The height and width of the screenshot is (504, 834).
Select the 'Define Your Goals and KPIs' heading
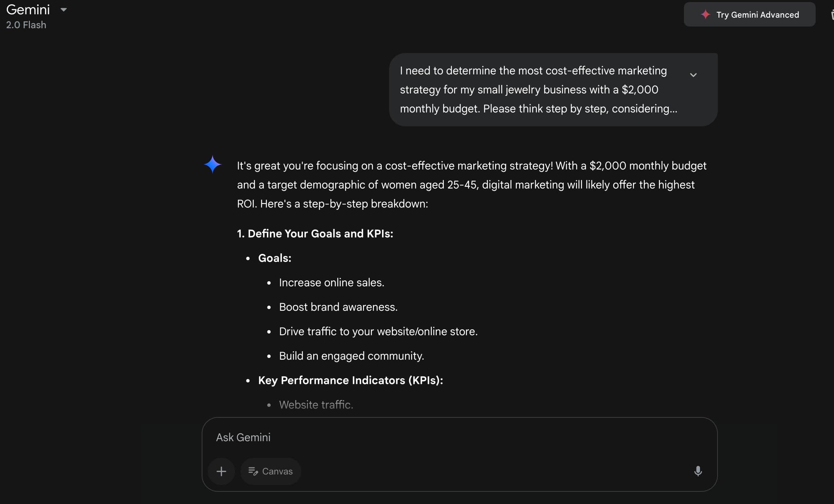(315, 233)
